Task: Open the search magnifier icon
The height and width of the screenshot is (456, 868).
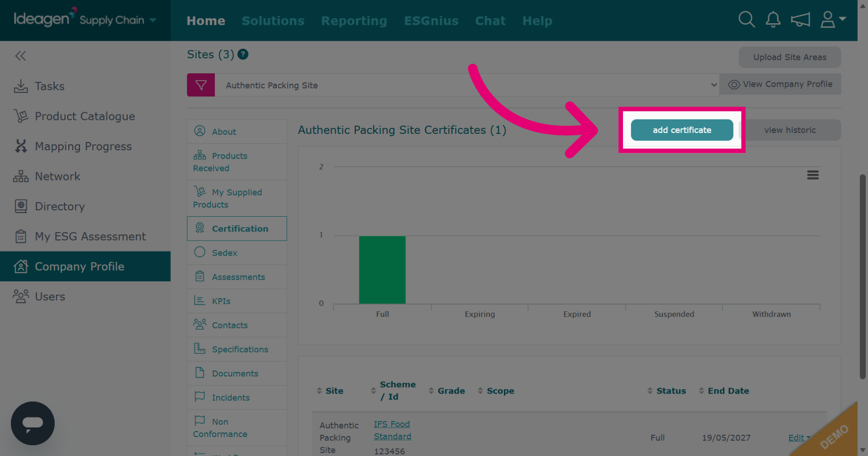Action: 746,19
